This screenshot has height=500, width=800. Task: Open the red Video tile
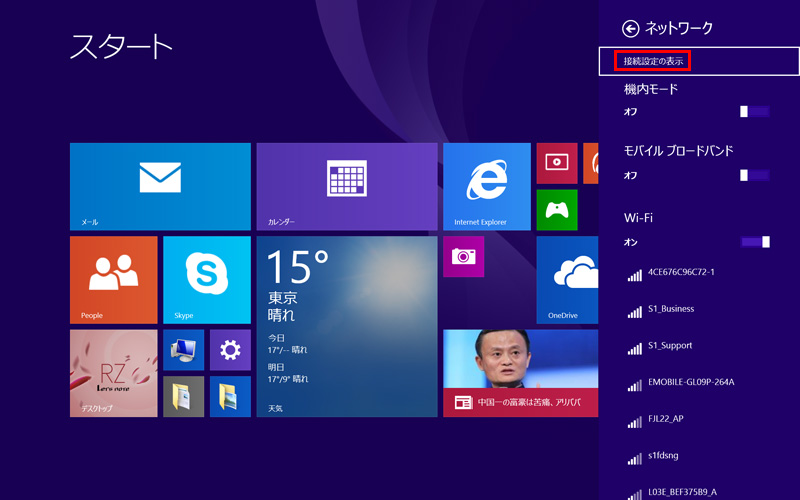[x=557, y=163]
